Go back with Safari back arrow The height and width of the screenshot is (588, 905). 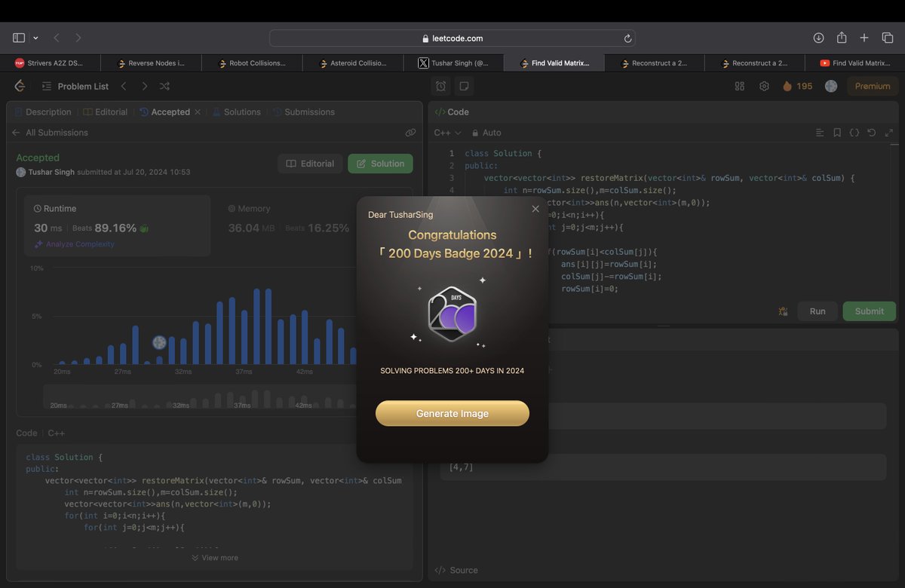click(57, 38)
